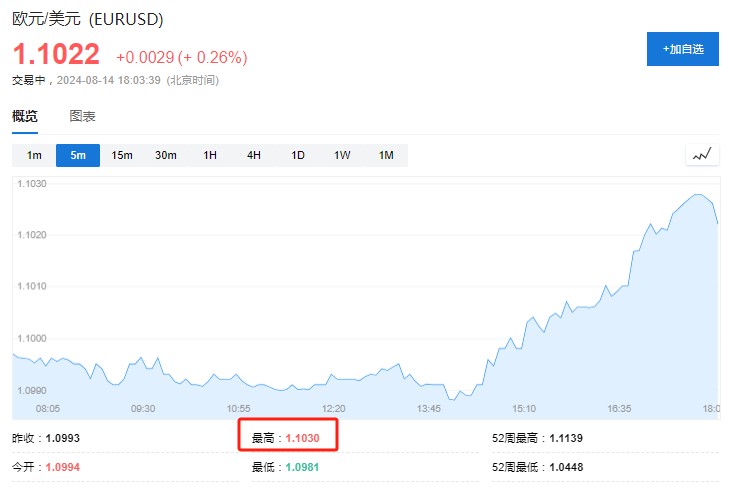The height and width of the screenshot is (497, 738).
Task: Show the 1M monthly chart
Action: pyautogui.click(x=386, y=155)
